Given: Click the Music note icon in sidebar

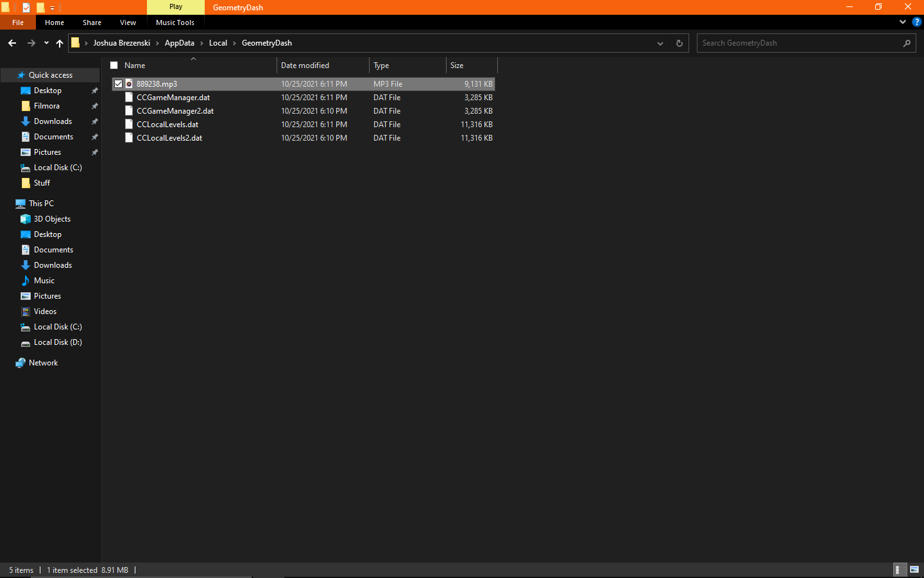Looking at the screenshot, I should [26, 281].
